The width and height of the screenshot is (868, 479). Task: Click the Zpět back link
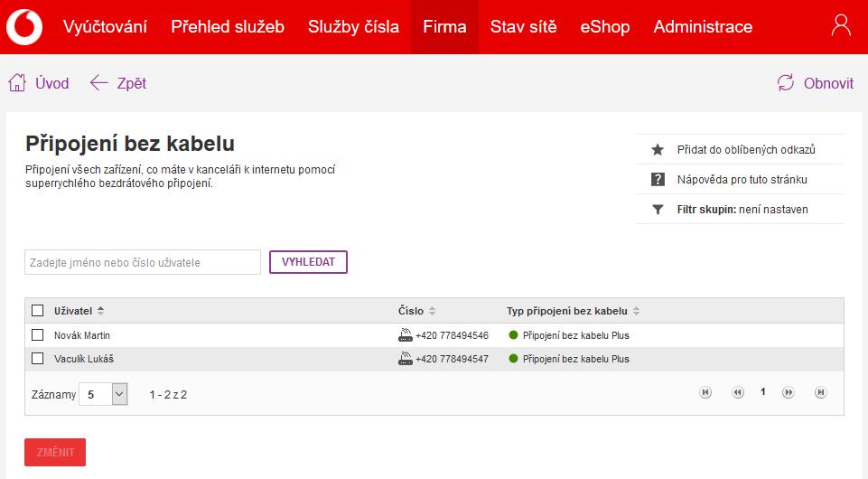[x=132, y=84]
